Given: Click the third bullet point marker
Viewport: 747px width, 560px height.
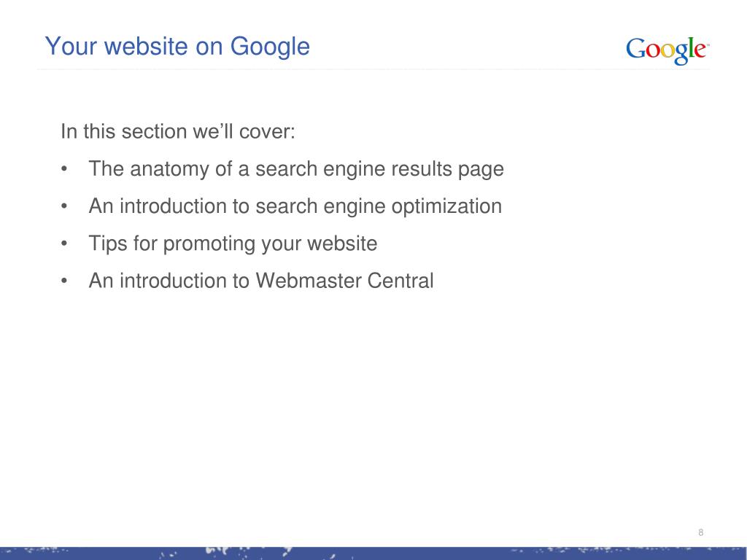Looking at the screenshot, I should click(x=64, y=244).
